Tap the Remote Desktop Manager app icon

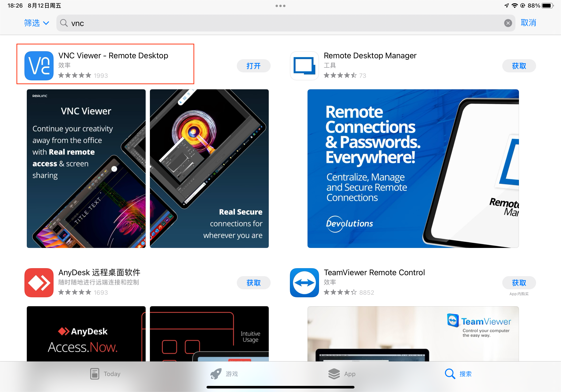click(x=304, y=66)
